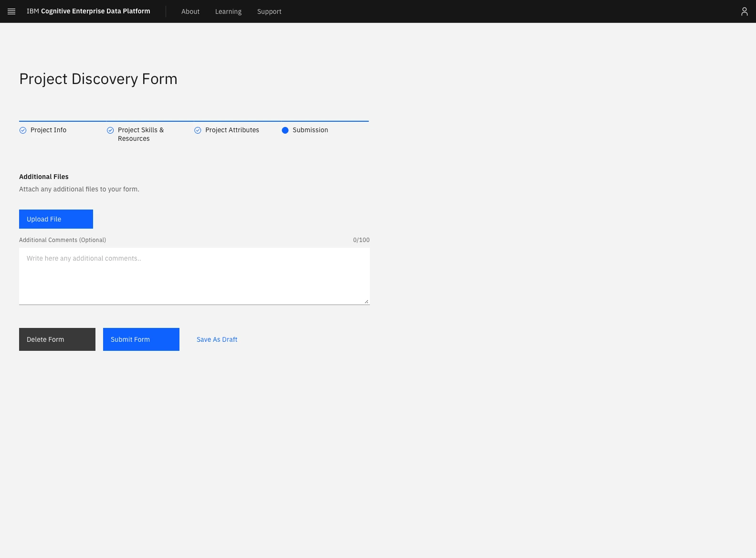Click the Additional Comments (Optional) label
The width and height of the screenshot is (756, 558).
[63, 240]
